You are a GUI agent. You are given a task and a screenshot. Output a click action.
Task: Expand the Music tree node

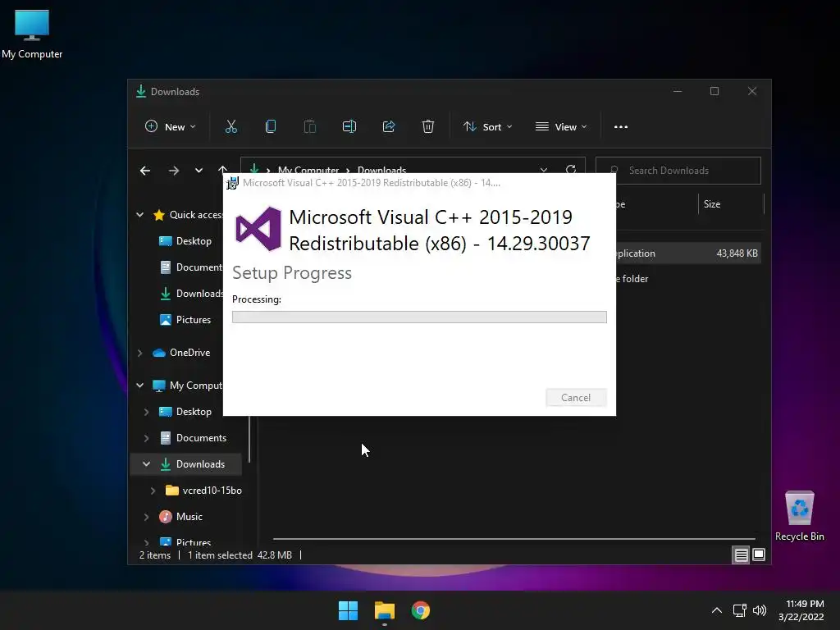pyautogui.click(x=146, y=517)
